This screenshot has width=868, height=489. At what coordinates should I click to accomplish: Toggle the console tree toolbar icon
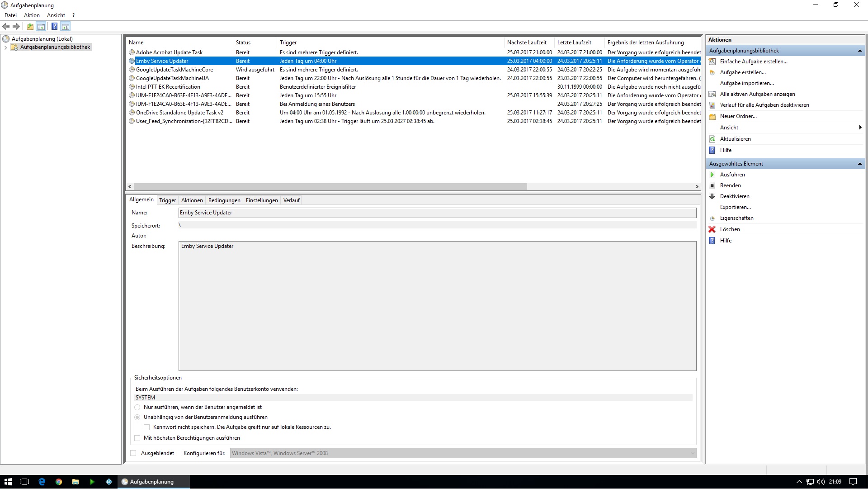click(x=41, y=26)
